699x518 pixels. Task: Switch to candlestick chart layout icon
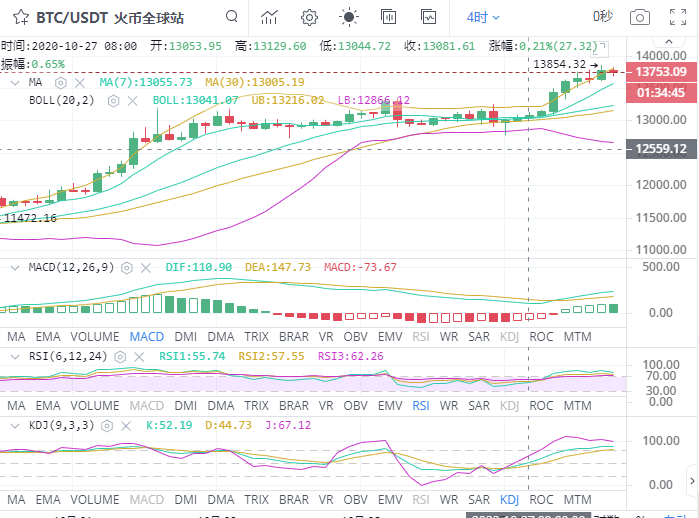coord(388,17)
